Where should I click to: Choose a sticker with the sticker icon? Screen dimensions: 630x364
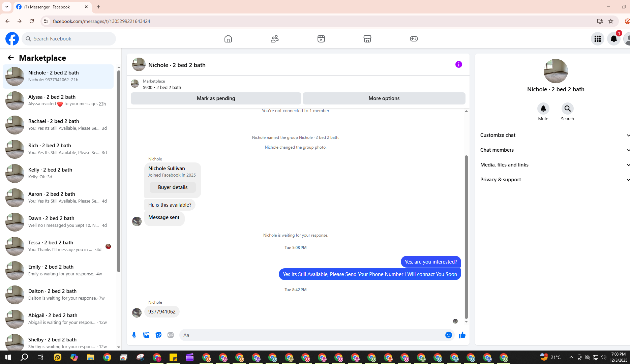(x=158, y=335)
